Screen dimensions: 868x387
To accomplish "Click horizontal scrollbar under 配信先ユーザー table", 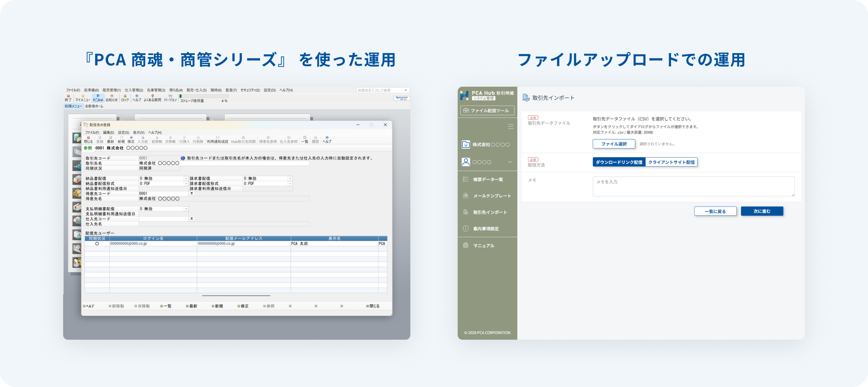I will pos(236,296).
